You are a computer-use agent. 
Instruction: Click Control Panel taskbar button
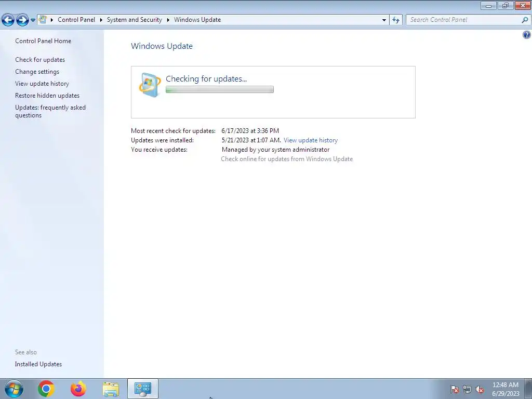tap(143, 389)
